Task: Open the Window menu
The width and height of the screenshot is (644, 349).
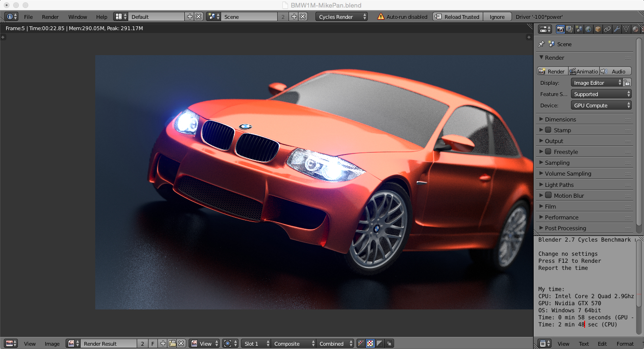Action: (78, 16)
